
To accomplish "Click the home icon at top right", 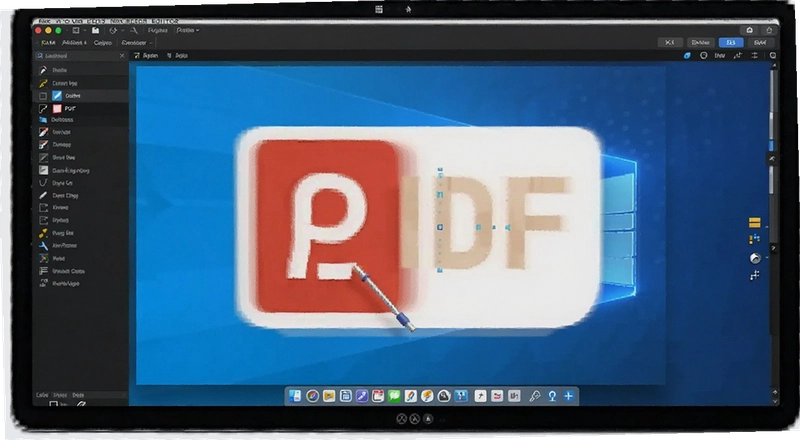I will coord(749,30).
